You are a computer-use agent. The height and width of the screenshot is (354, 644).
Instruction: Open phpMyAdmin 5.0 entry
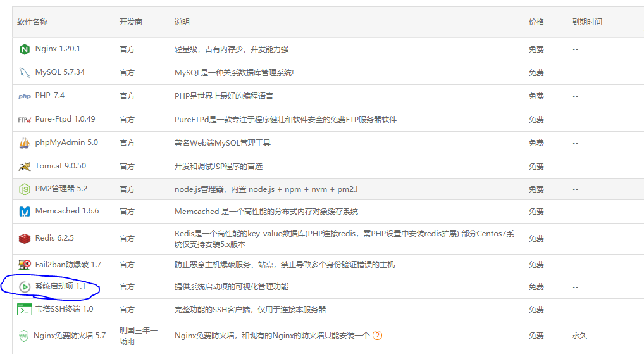tap(66, 142)
